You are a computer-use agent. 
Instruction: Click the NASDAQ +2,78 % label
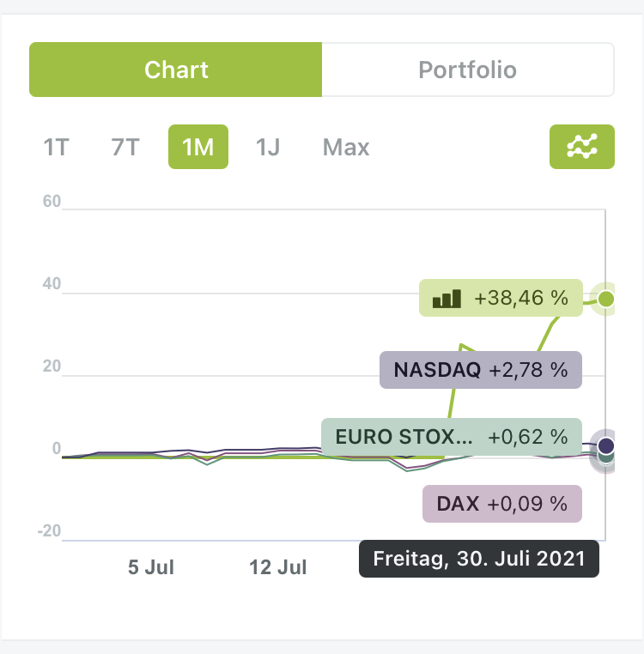(x=481, y=371)
